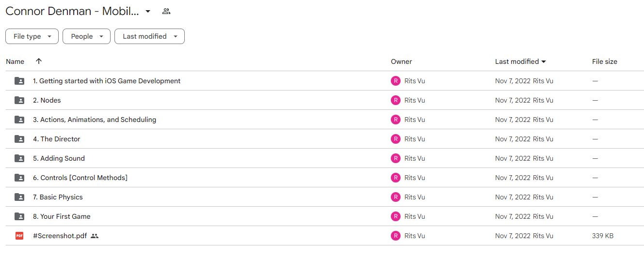644x258 pixels.
Task: Open the People filter dropdown
Action: pyautogui.click(x=86, y=36)
